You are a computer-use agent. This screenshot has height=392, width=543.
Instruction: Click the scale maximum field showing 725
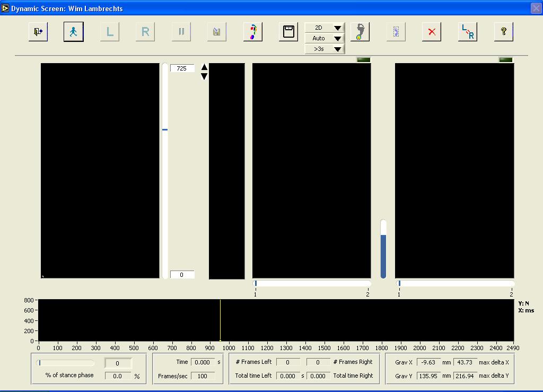coord(182,68)
